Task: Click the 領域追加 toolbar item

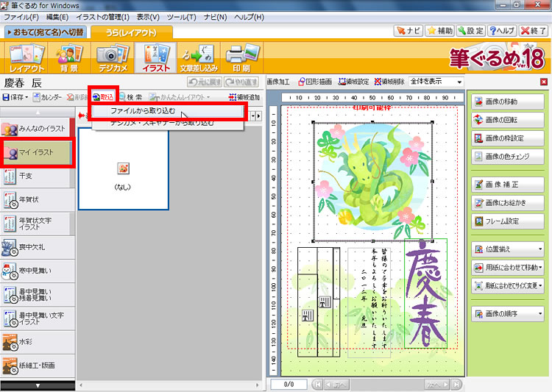Action: point(244,97)
